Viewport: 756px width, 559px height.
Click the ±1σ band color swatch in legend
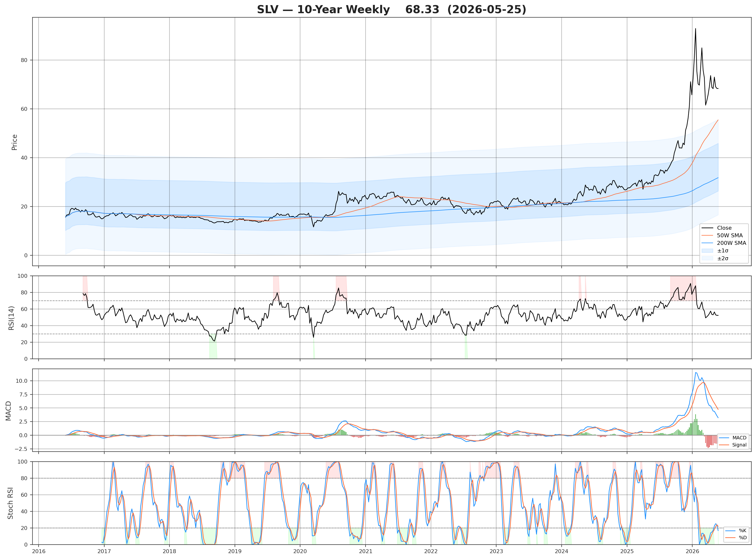[707, 251]
